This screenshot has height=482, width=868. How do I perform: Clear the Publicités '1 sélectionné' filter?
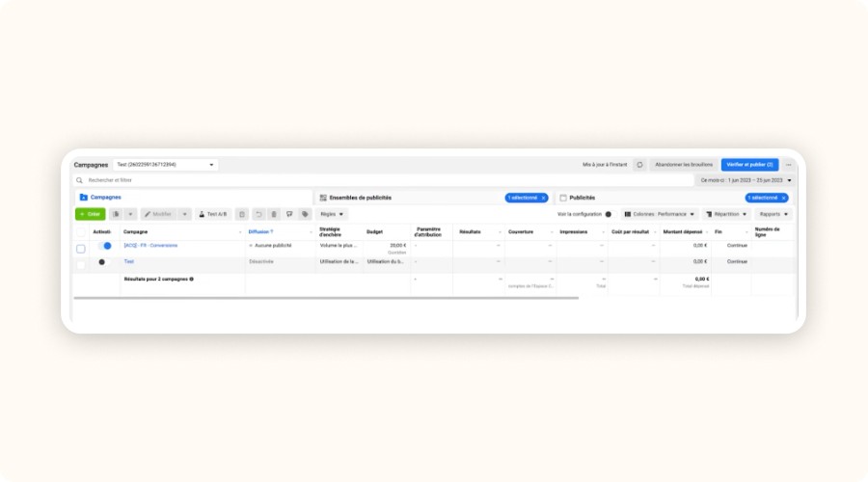click(784, 199)
